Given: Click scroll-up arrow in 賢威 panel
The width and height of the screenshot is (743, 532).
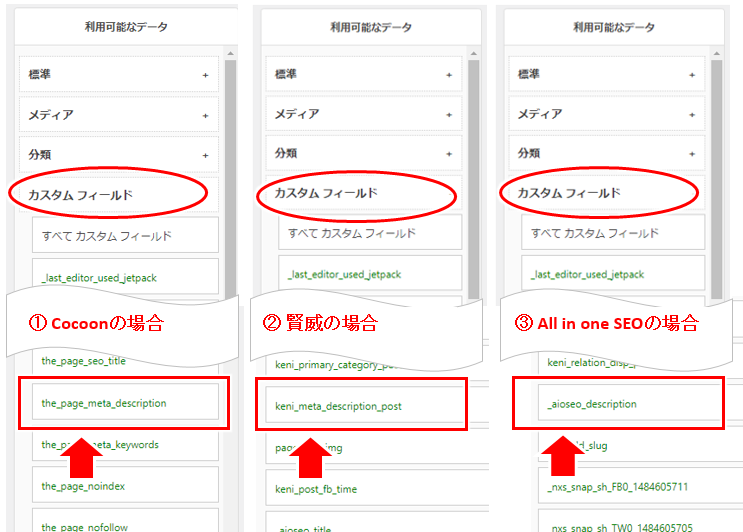Looking at the screenshot, I should point(473,54).
